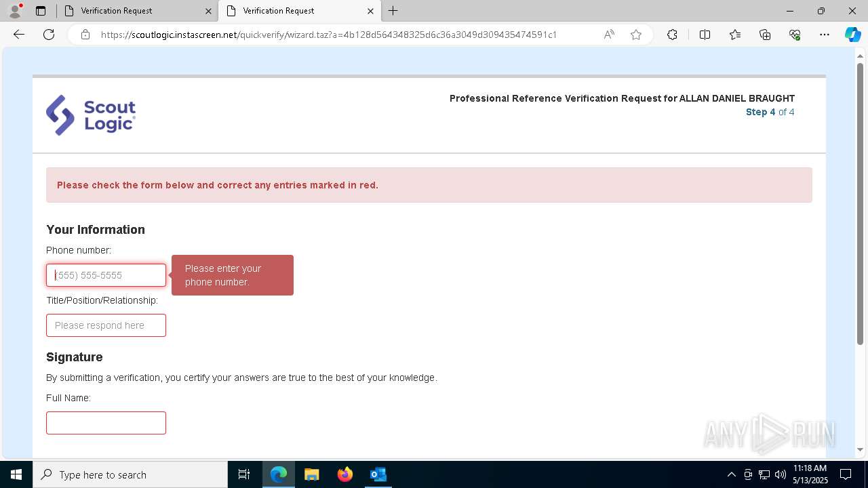Focus the Phone number field
Image resolution: width=868 pixels, height=488 pixels.
pyautogui.click(x=106, y=275)
